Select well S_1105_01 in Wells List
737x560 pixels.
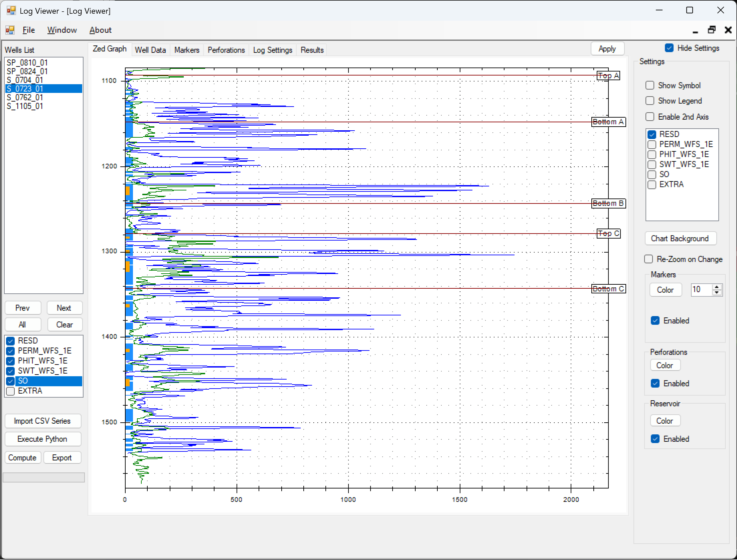point(43,106)
